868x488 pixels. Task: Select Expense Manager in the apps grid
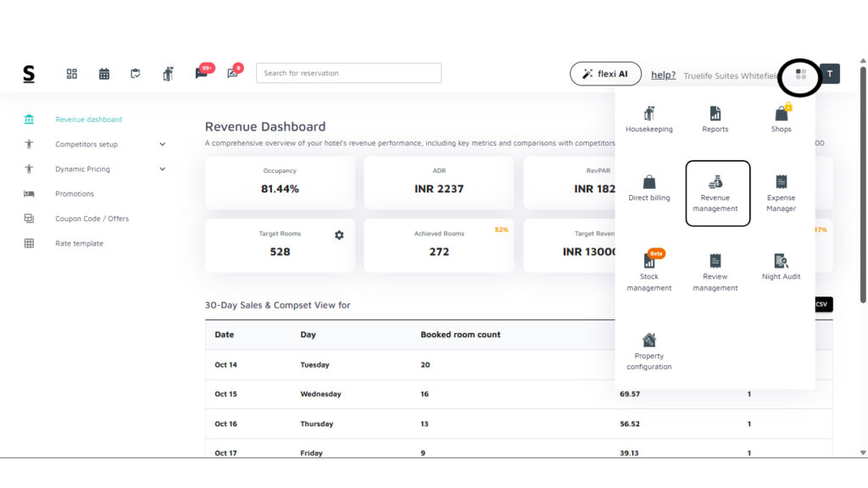781,192
